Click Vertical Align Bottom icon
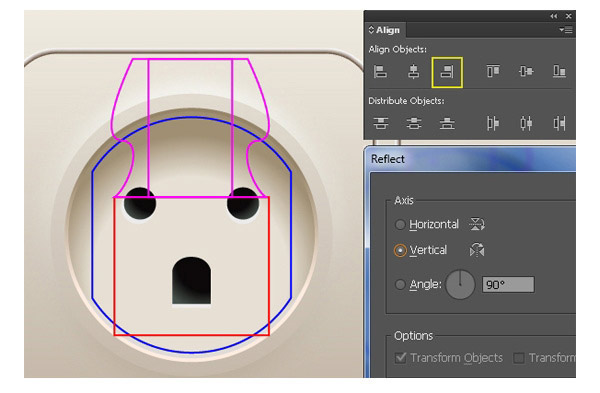600x393 pixels. 559,71
